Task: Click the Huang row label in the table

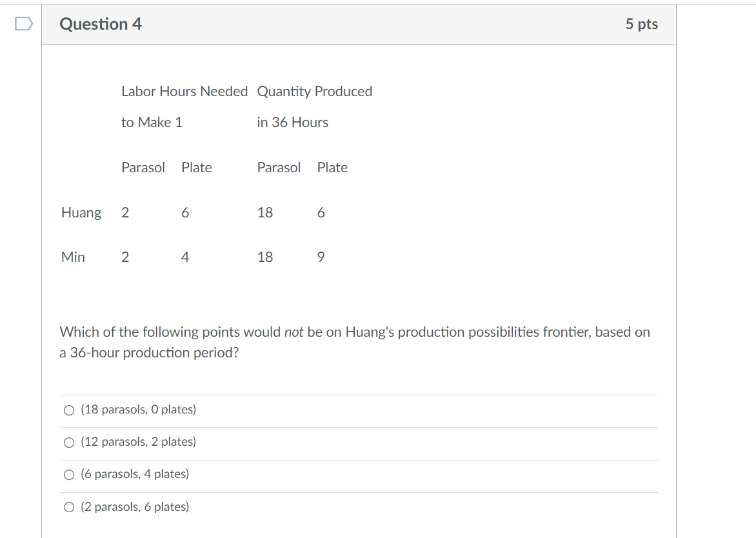Action: [81, 212]
